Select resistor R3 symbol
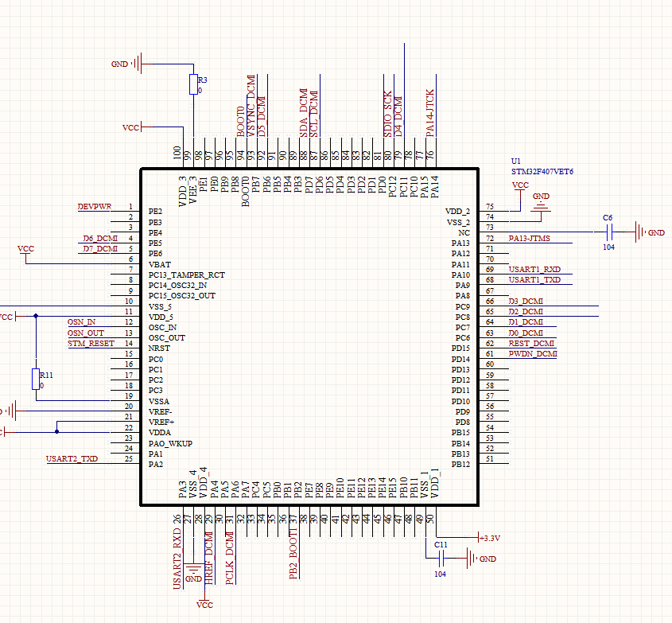Screen dimensions: 672x623 point(193,84)
